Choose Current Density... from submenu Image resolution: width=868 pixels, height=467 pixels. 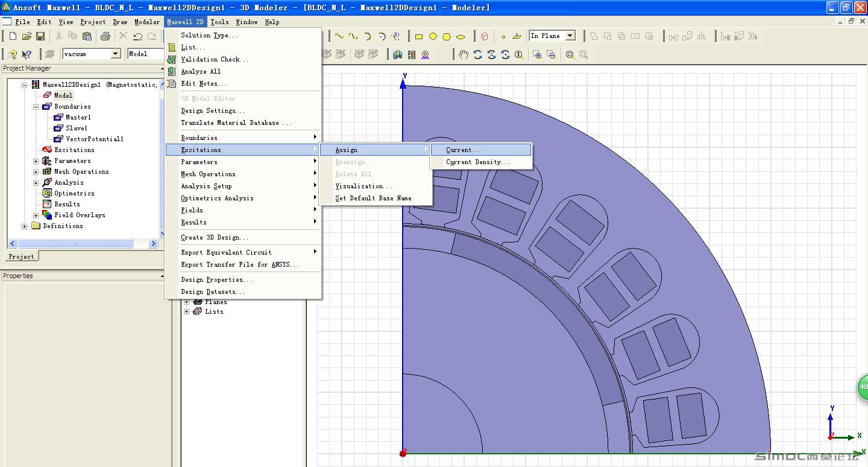[x=481, y=162]
